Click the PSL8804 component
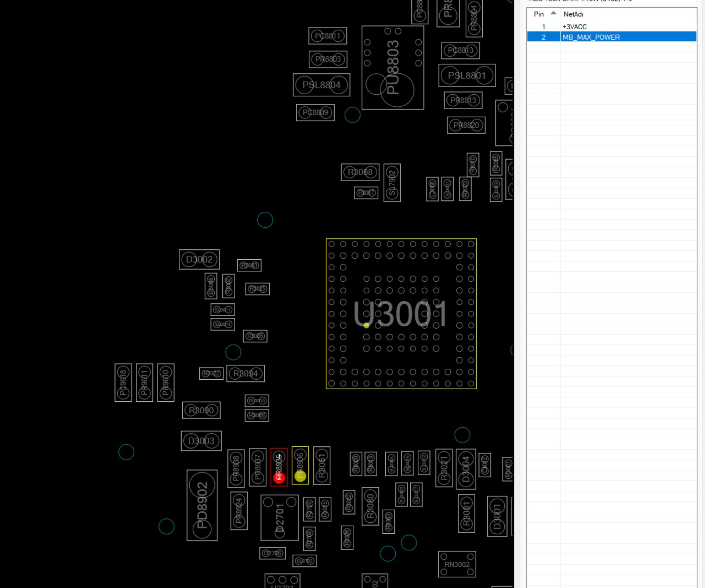 pyautogui.click(x=321, y=85)
